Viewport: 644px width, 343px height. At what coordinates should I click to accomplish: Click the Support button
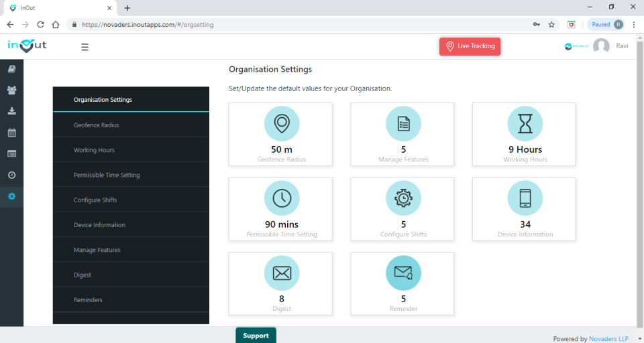tap(256, 335)
